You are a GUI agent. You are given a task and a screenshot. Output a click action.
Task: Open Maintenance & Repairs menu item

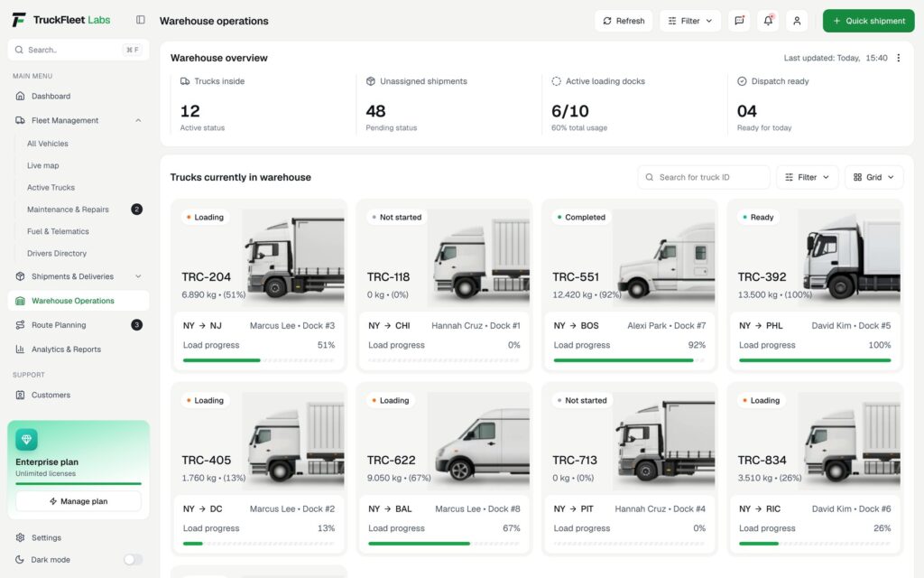[x=68, y=210]
